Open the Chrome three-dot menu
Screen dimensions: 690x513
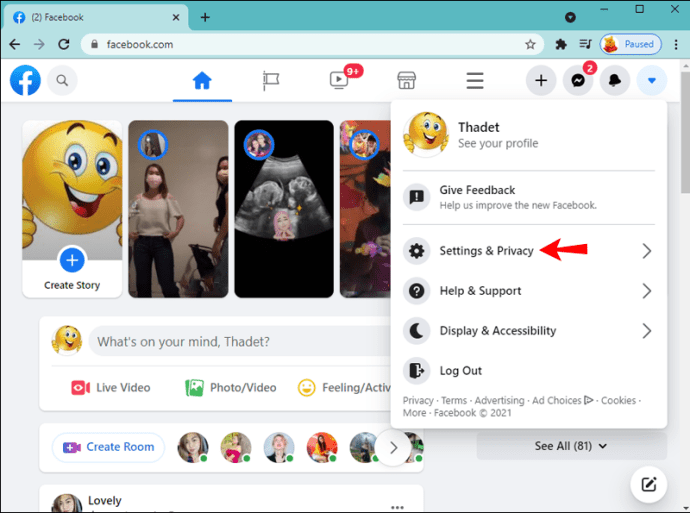(676, 44)
